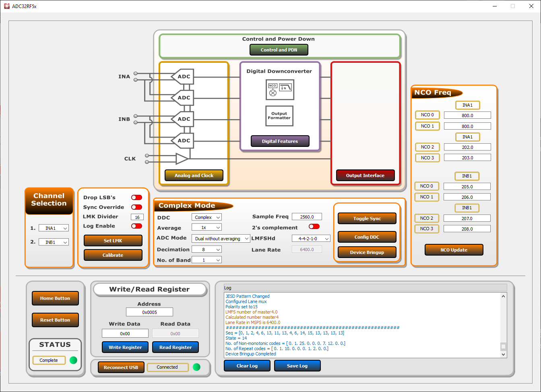Image resolution: width=541 pixels, height=392 pixels.
Task: Click the register Address input field
Action: tap(149, 312)
